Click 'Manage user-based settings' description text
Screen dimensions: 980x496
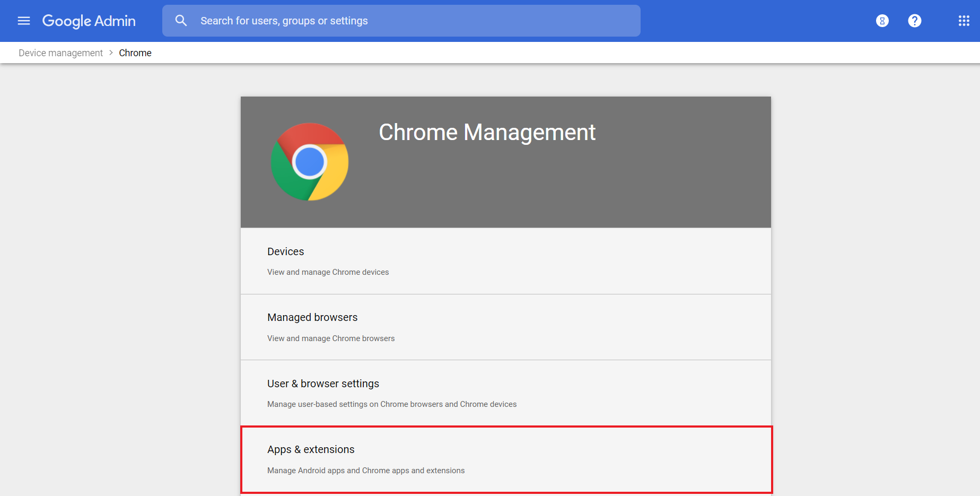(391, 404)
